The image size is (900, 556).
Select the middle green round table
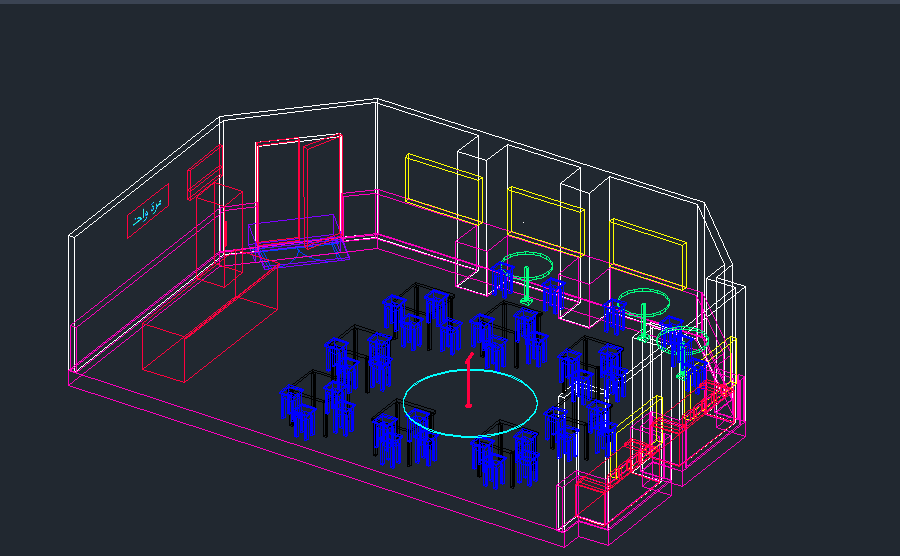[643, 301]
